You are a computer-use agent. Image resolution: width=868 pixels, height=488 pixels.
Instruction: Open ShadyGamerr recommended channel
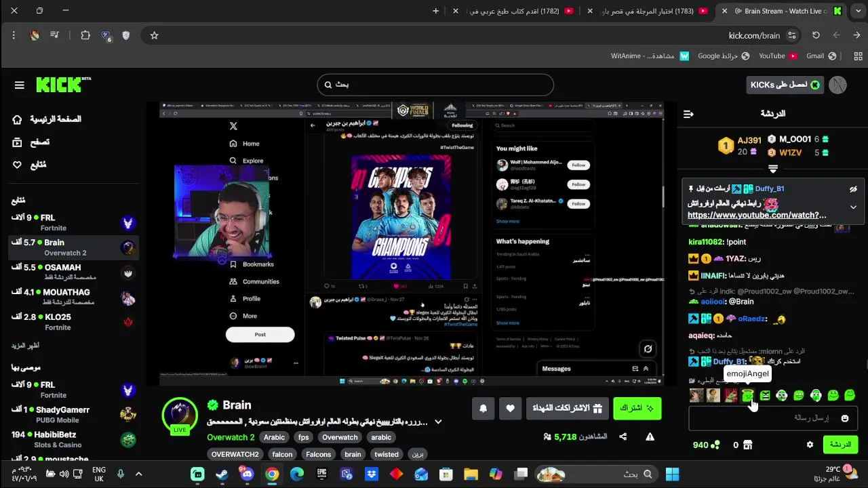point(73,415)
